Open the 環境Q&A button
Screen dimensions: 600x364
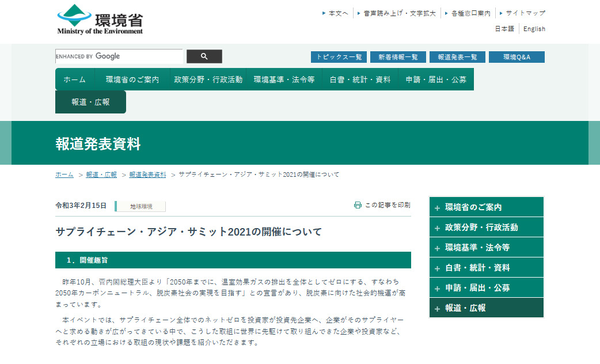tap(517, 57)
